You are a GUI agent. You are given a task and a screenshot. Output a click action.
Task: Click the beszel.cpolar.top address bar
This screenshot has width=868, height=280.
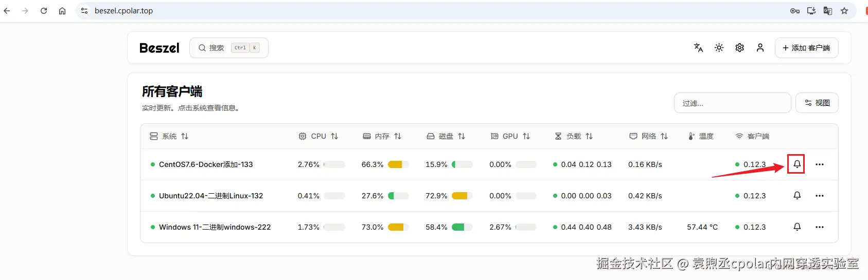point(123,11)
